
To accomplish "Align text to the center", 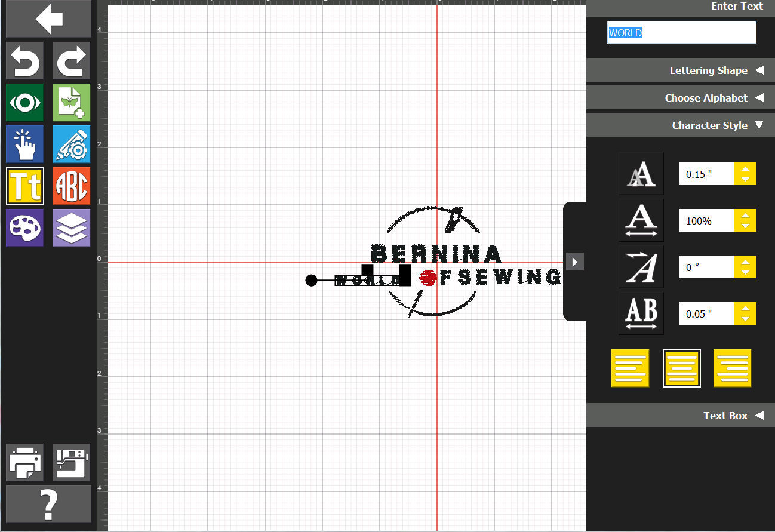I will pos(682,368).
